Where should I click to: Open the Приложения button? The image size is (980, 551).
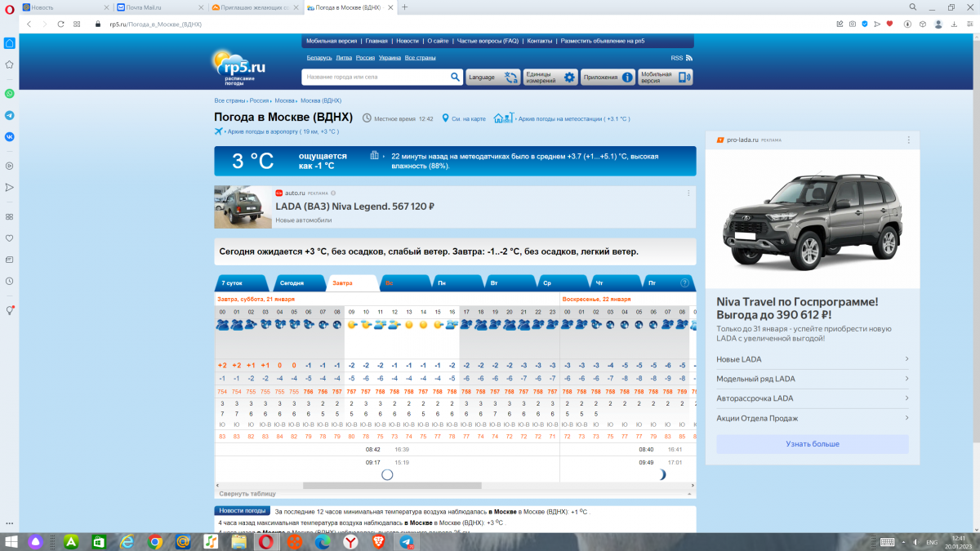(x=608, y=78)
